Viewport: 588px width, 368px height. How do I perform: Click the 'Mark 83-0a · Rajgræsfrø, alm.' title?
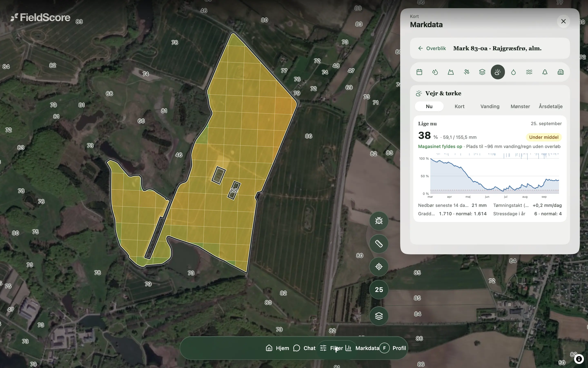tap(497, 48)
